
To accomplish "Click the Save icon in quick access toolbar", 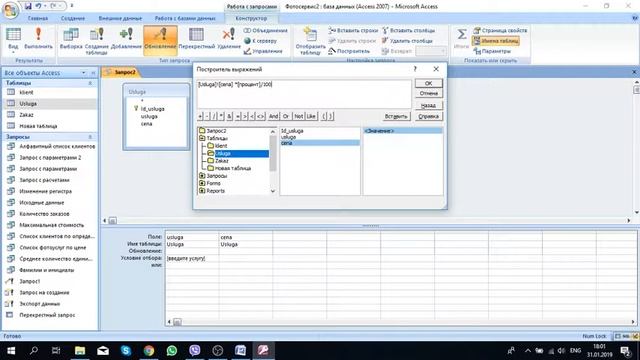I will pos(28,6).
